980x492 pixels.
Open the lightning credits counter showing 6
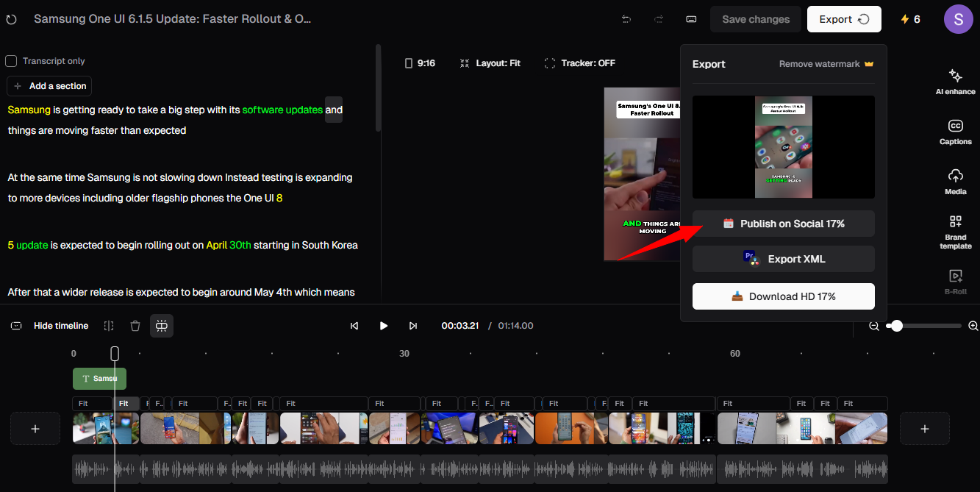pos(910,19)
